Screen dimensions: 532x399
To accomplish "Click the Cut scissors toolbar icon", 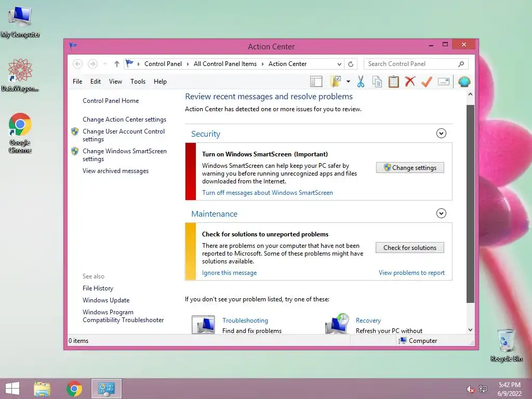I will tap(361, 82).
